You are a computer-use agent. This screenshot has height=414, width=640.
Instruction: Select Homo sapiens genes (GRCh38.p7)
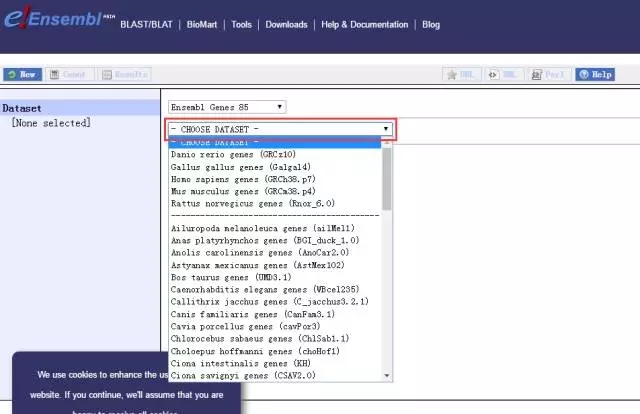274,179
